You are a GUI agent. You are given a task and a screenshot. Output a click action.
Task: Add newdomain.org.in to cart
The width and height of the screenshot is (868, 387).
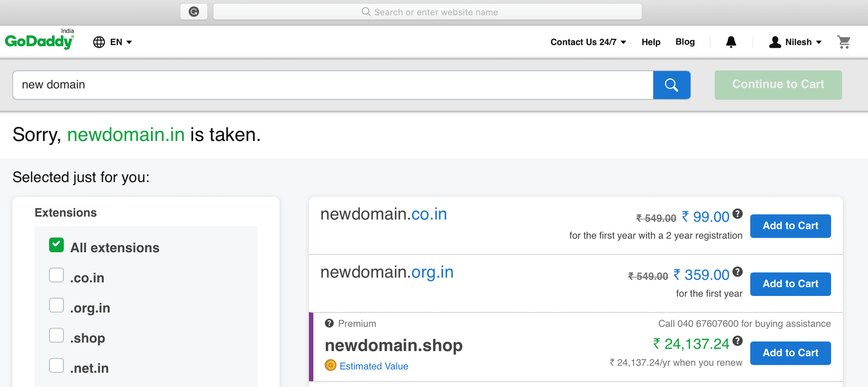(x=790, y=284)
